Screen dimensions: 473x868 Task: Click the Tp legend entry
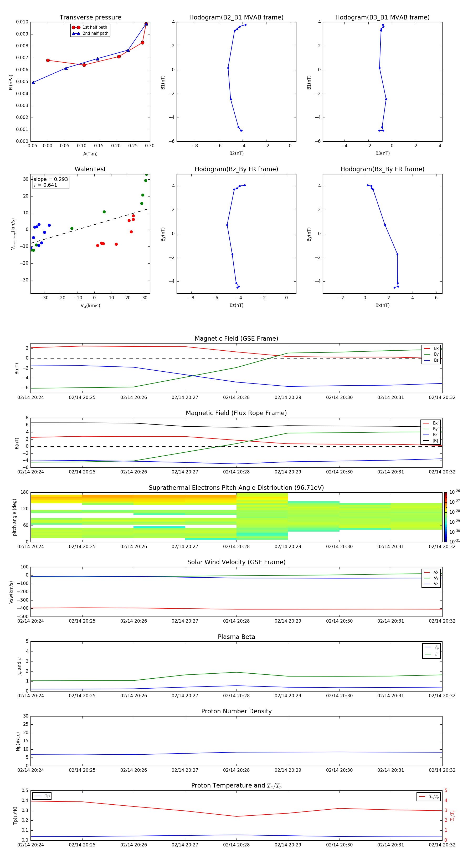pos(42,796)
